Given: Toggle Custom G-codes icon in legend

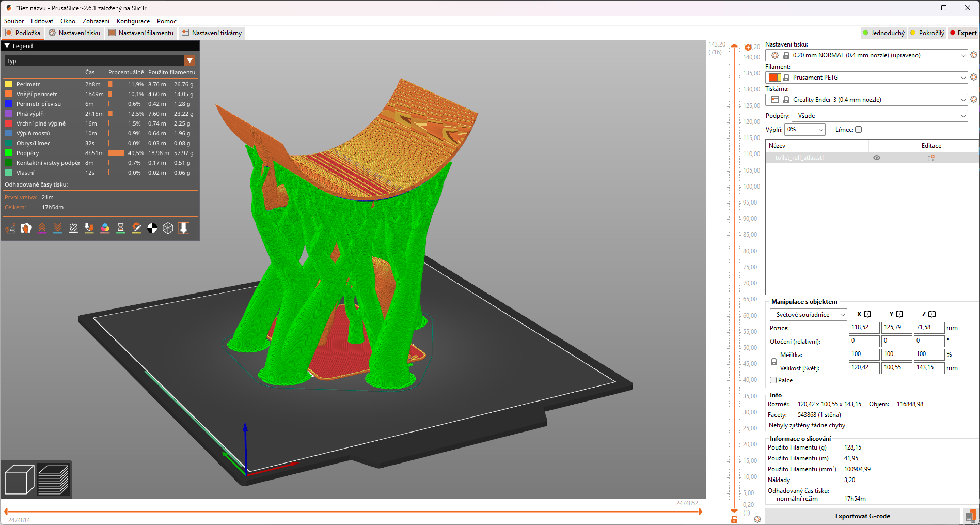Looking at the screenshot, I should [136, 228].
